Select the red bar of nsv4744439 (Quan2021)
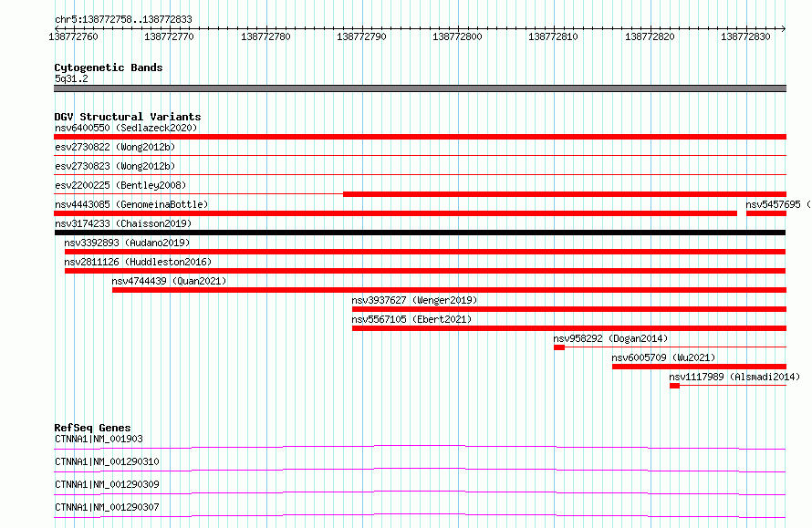Image resolution: width=812 pixels, height=528 pixels. (x=449, y=290)
